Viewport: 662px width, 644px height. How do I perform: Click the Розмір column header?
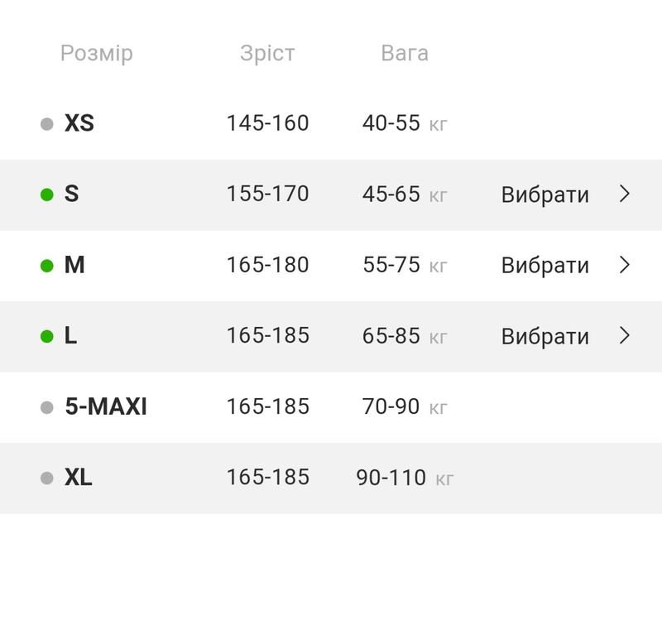click(x=97, y=54)
